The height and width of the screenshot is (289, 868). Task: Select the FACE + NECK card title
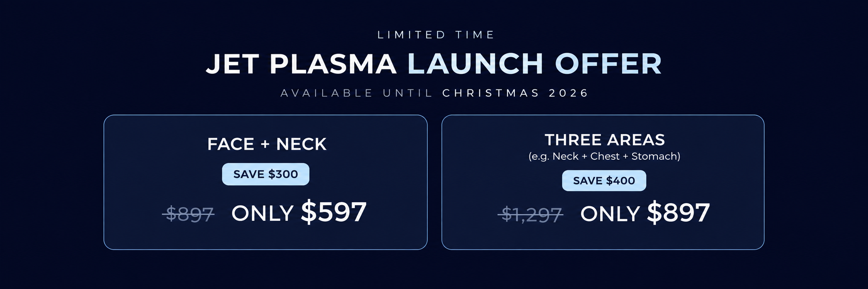(x=267, y=144)
